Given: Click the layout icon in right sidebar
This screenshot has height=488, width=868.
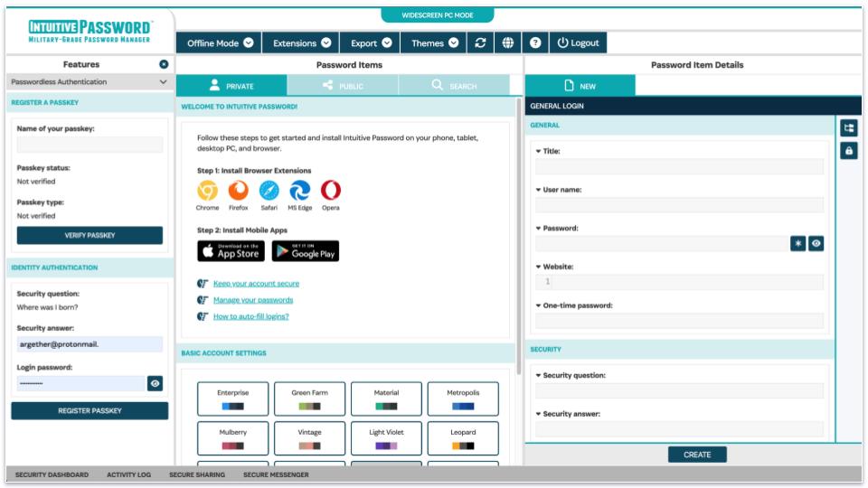Looking at the screenshot, I should click(849, 128).
